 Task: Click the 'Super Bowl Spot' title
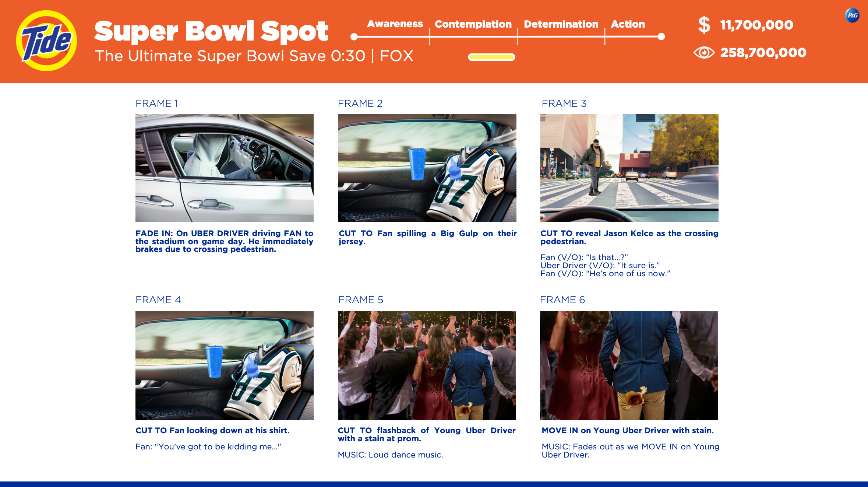(211, 31)
